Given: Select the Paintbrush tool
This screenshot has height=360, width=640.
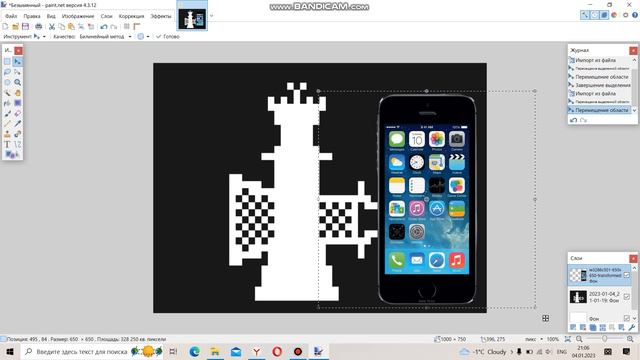Looking at the screenshot, I should (x=7, y=113).
